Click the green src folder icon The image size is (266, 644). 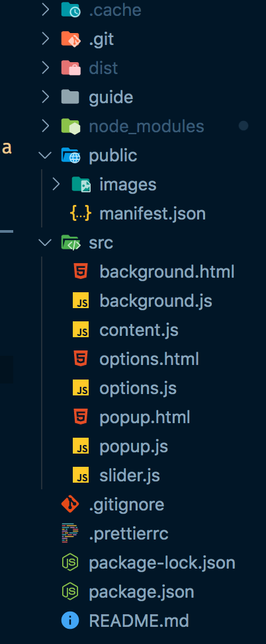70,243
